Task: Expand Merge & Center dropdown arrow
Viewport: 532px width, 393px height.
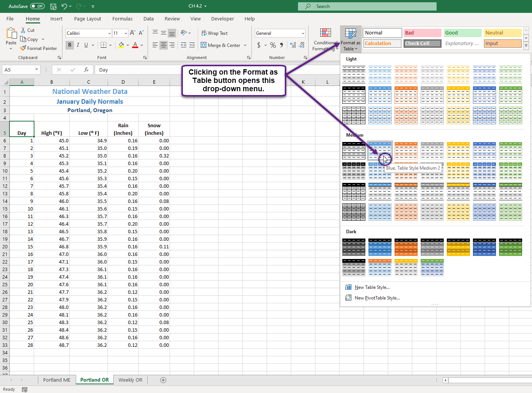Action: [245, 45]
